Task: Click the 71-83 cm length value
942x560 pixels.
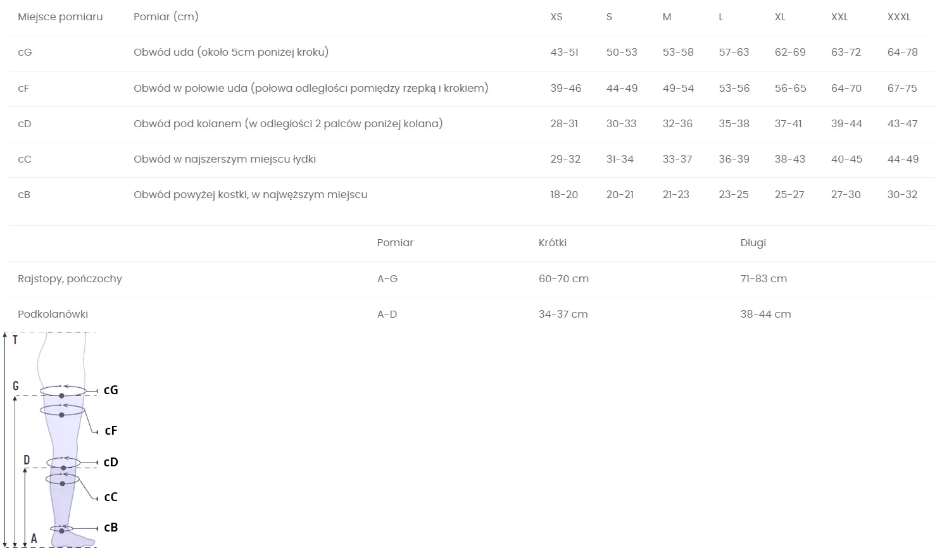Action: coord(763,279)
